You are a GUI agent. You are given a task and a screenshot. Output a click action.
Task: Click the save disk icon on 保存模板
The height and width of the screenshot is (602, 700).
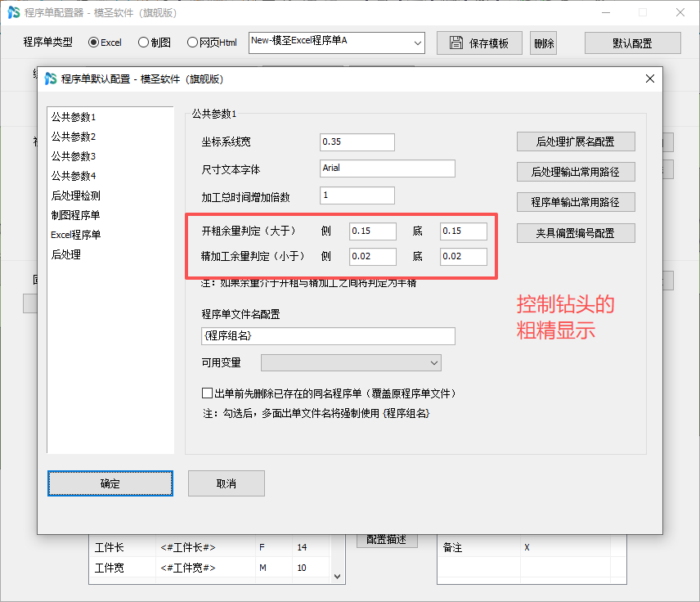click(456, 43)
